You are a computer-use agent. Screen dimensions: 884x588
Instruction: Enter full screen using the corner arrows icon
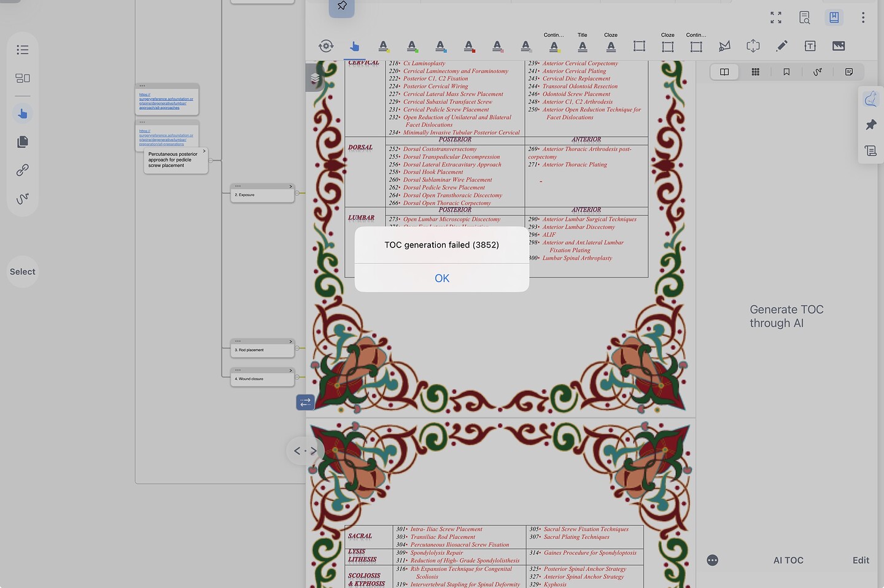pos(776,18)
